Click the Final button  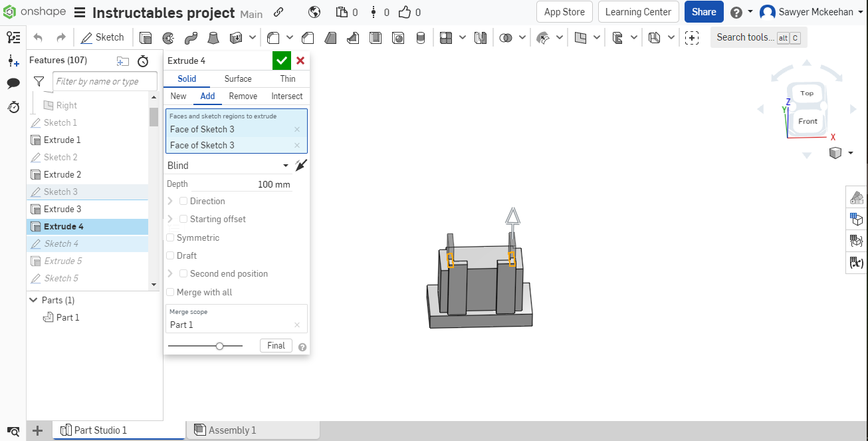(276, 345)
